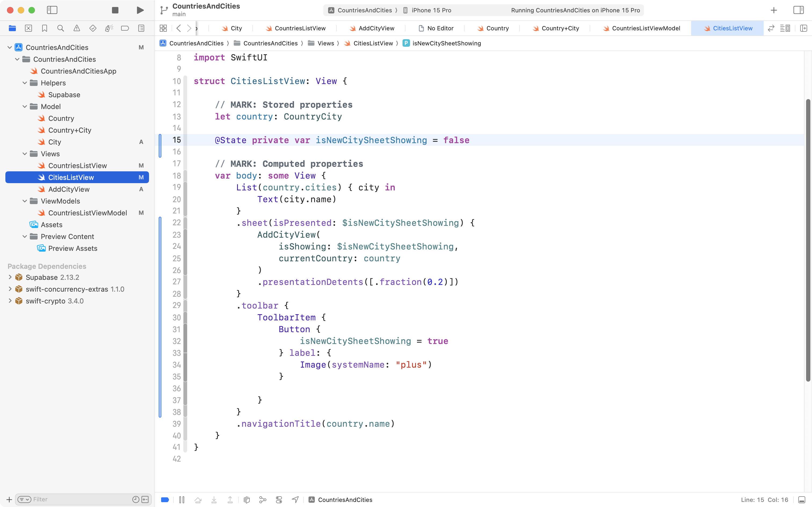The width and height of the screenshot is (812, 507).
Task: Collapse the Model folder
Action: point(24,106)
